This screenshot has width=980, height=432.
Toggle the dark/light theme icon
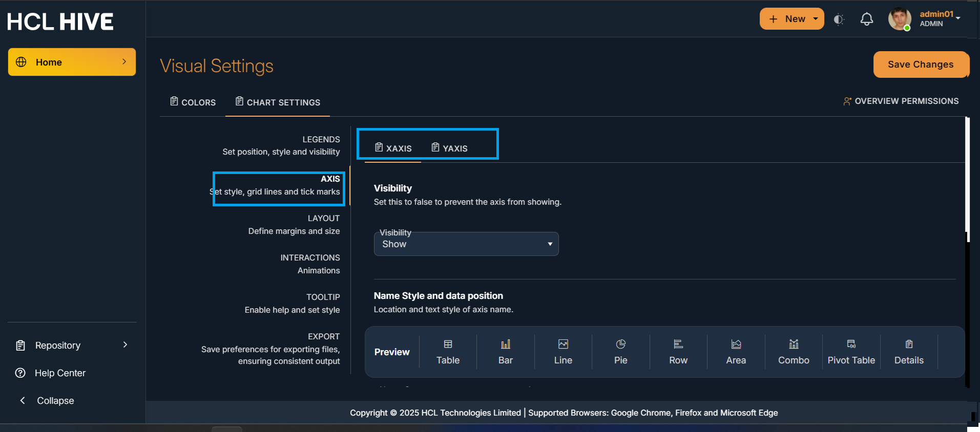click(x=839, y=19)
